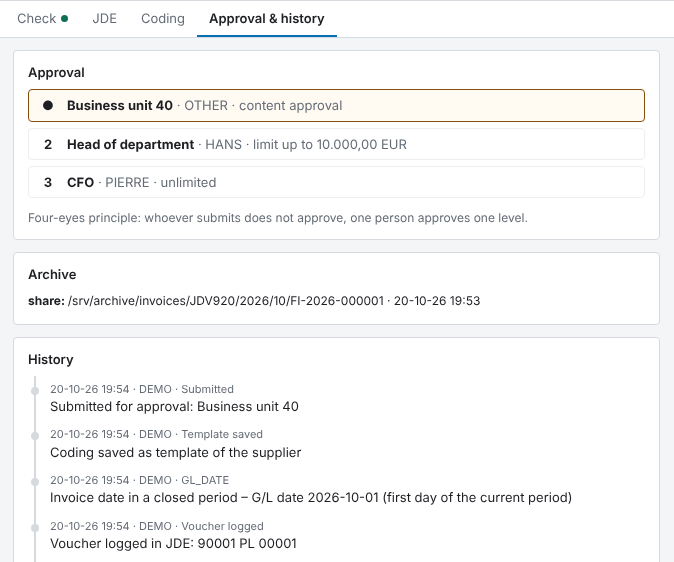Switch to the Check tab
The image size is (674, 562).
[42, 18]
